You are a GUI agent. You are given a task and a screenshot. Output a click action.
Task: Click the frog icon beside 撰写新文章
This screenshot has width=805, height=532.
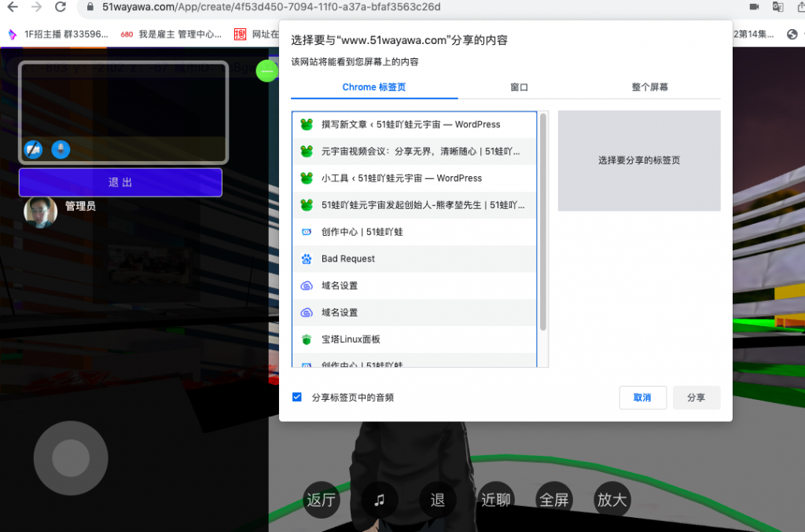point(307,125)
